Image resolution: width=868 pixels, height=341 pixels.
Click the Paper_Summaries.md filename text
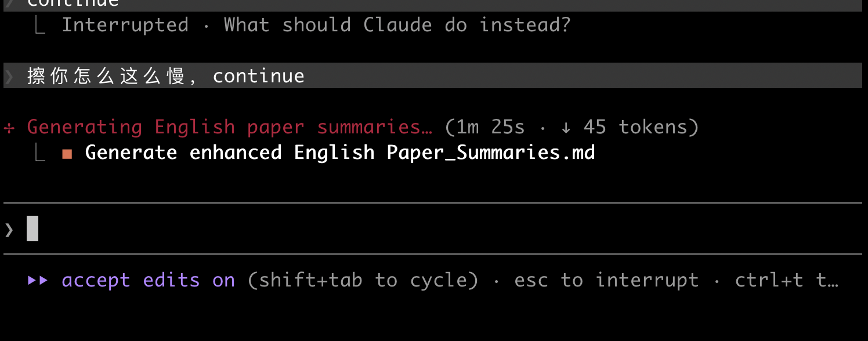491,153
